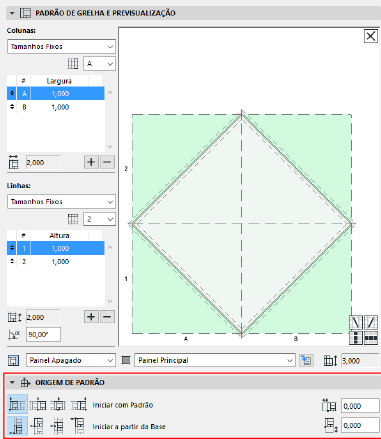Click the down arrow of Largura list scrollbar
The image size is (381, 439).
point(110,146)
